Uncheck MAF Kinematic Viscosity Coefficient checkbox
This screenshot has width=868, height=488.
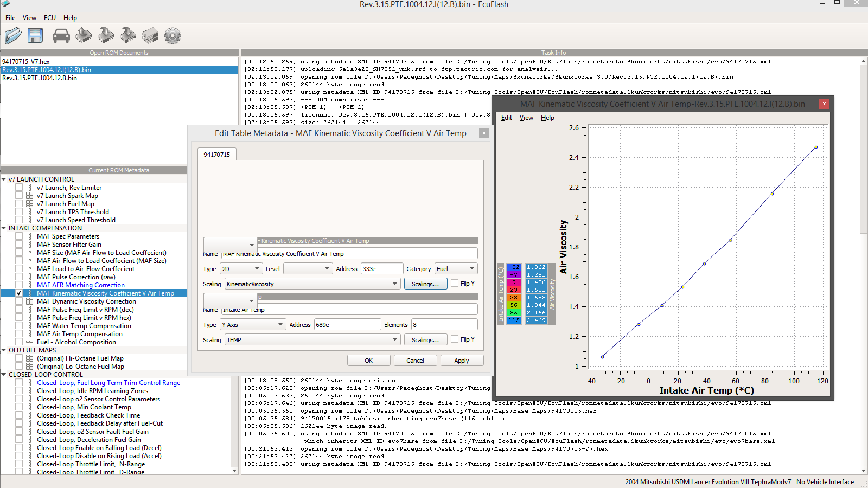pos(19,293)
